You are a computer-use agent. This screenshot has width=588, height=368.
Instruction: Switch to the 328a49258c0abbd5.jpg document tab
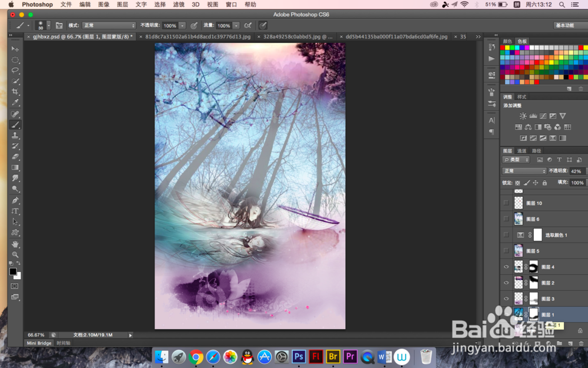298,37
